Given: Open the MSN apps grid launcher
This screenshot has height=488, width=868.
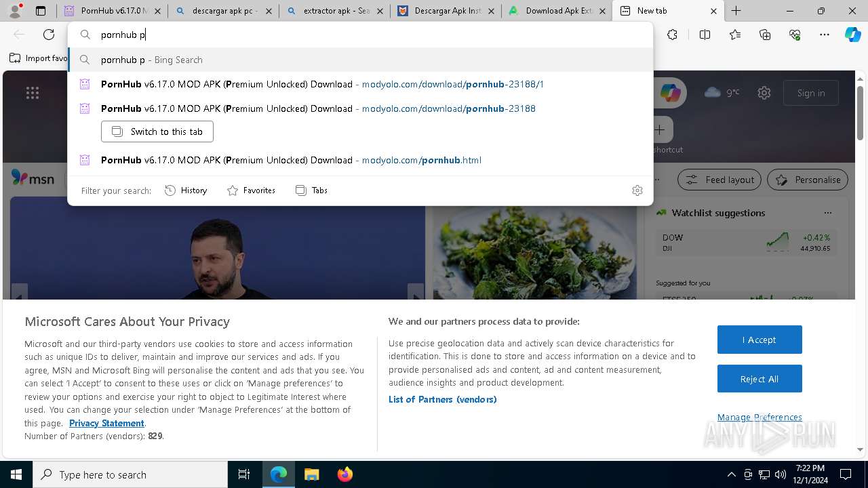Looking at the screenshot, I should tap(33, 93).
